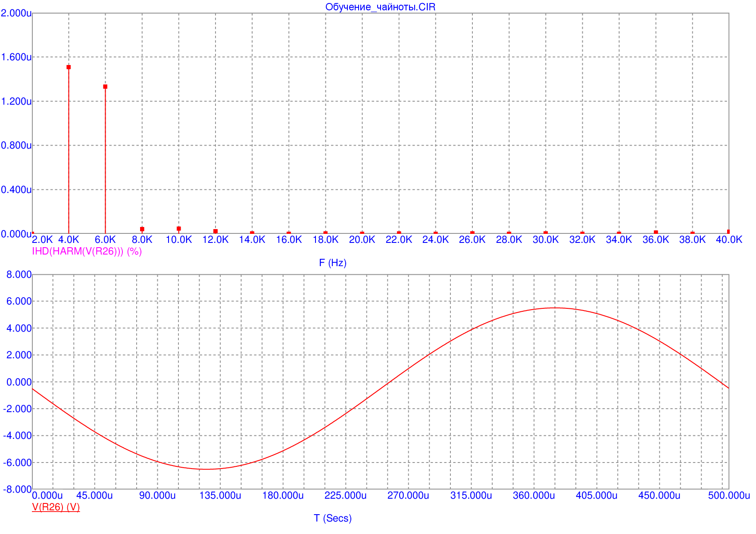Click the T (Secs) axis title
This screenshot has width=756, height=534.
[x=333, y=518]
